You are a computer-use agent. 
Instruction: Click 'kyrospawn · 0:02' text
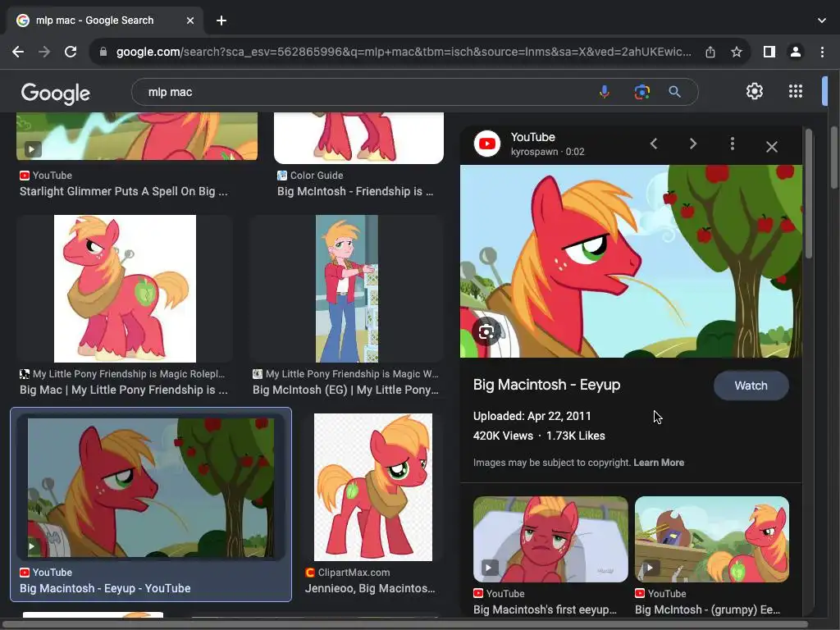(547, 152)
